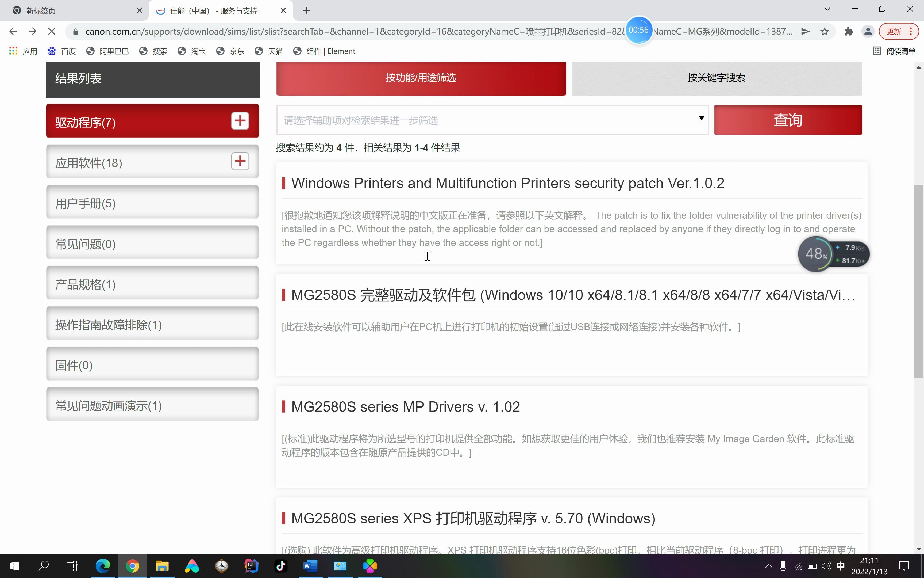The image size is (924, 578).
Task: Select 操作指南故障排除(1) category
Action: coord(152,324)
